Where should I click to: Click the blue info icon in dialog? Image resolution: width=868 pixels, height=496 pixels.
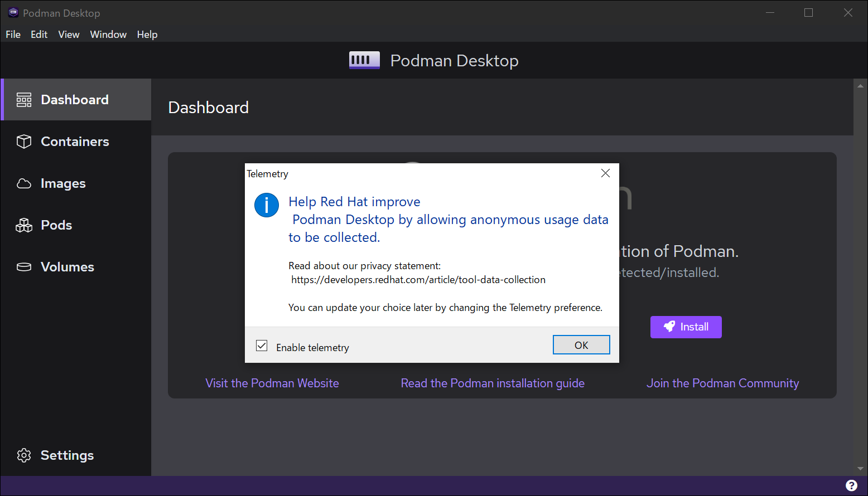pos(267,205)
